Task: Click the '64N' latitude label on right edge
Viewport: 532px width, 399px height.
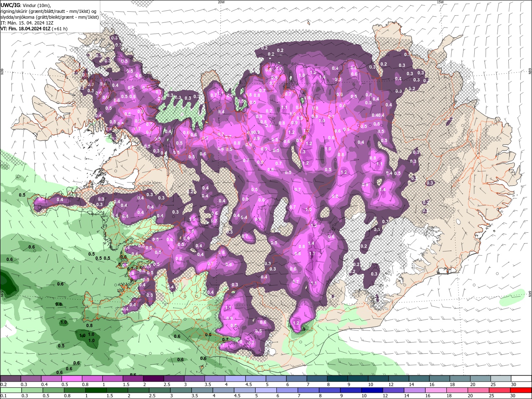Action: (530, 294)
